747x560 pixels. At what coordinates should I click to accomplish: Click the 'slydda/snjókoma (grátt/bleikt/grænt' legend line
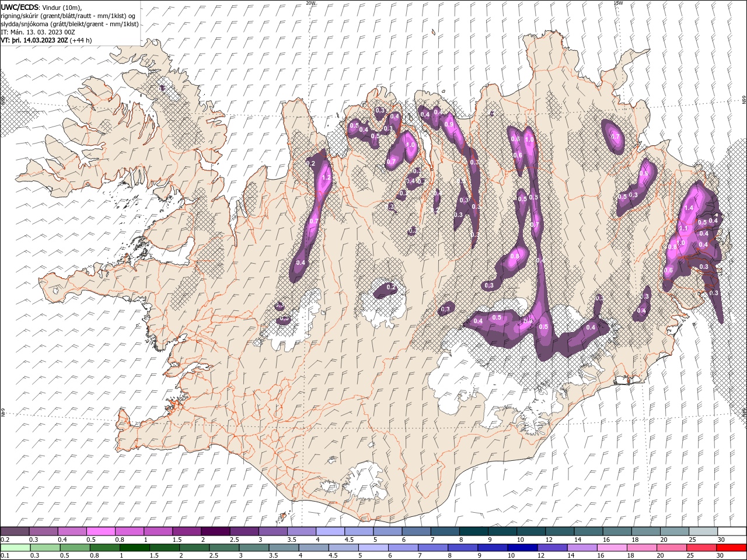point(69,24)
